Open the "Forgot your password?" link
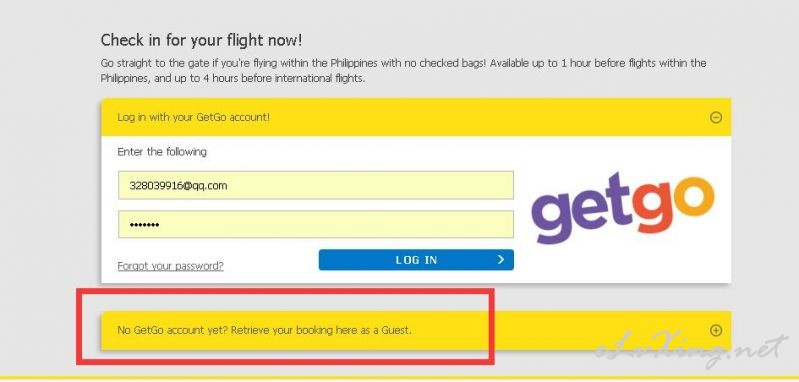The width and height of the screenshot is (799, 382). (170, 266)
